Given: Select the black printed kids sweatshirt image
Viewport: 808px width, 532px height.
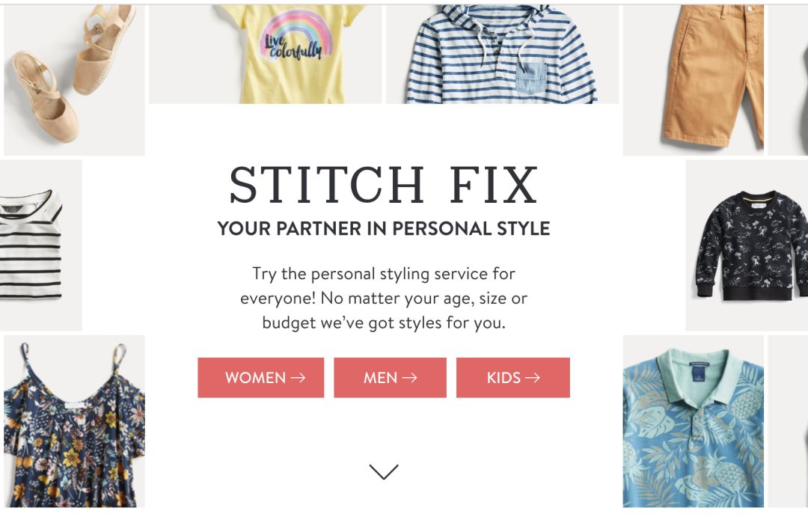Looking at the screenshot, I should coord(747,245).
